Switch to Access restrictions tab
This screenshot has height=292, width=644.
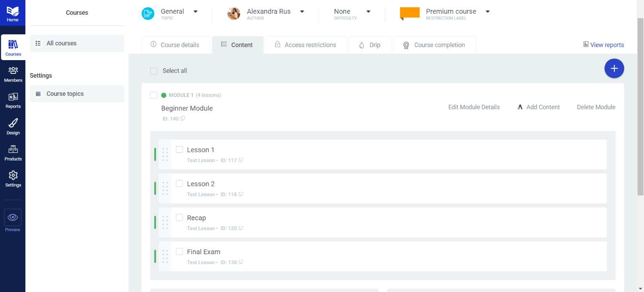click(x=305, y=45)
